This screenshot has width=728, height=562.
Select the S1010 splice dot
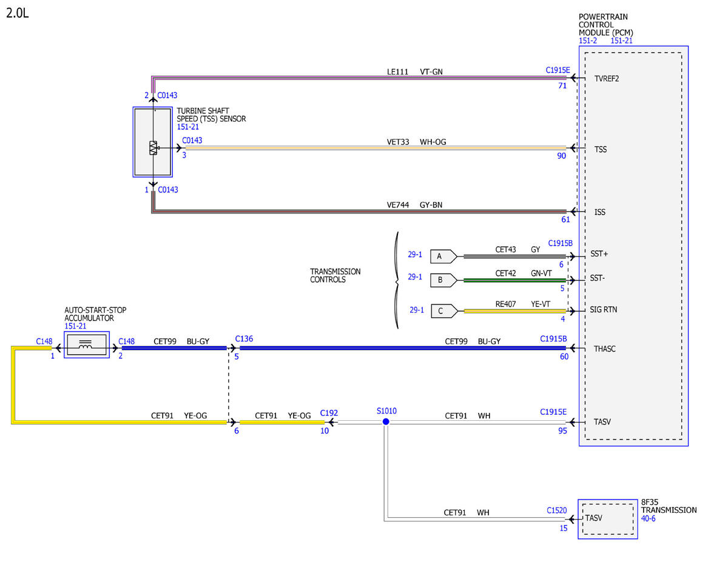386,421
